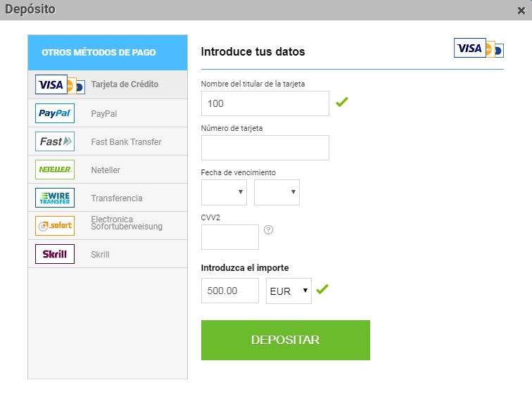Viewport: 532px width, 406px height.
Task: Click the Neteller logo icon
Action: tap(55, 170)
